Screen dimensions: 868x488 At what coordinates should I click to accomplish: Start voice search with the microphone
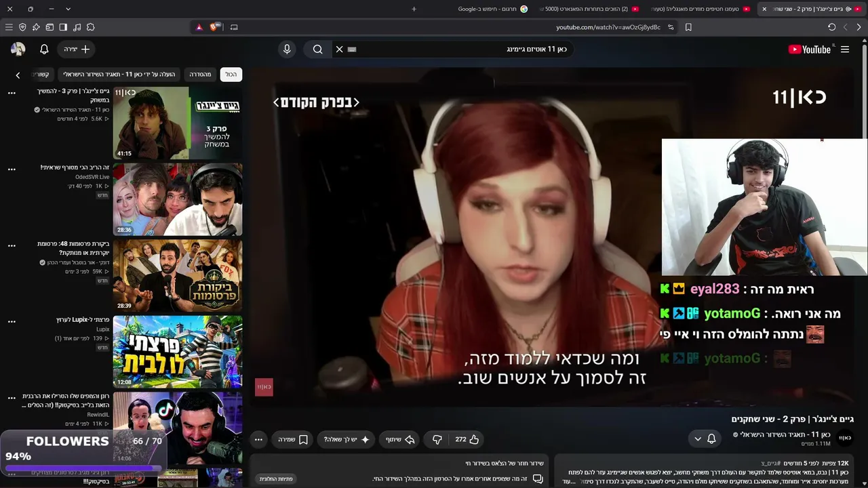click(x=287, y=49)
